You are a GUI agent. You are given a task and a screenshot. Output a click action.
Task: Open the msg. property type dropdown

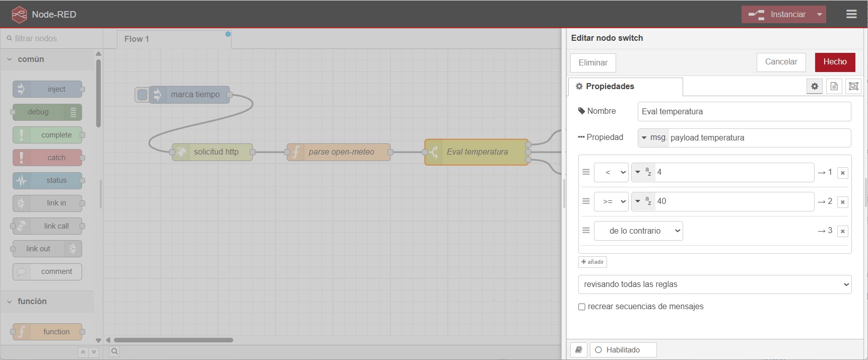coord(653,137)
